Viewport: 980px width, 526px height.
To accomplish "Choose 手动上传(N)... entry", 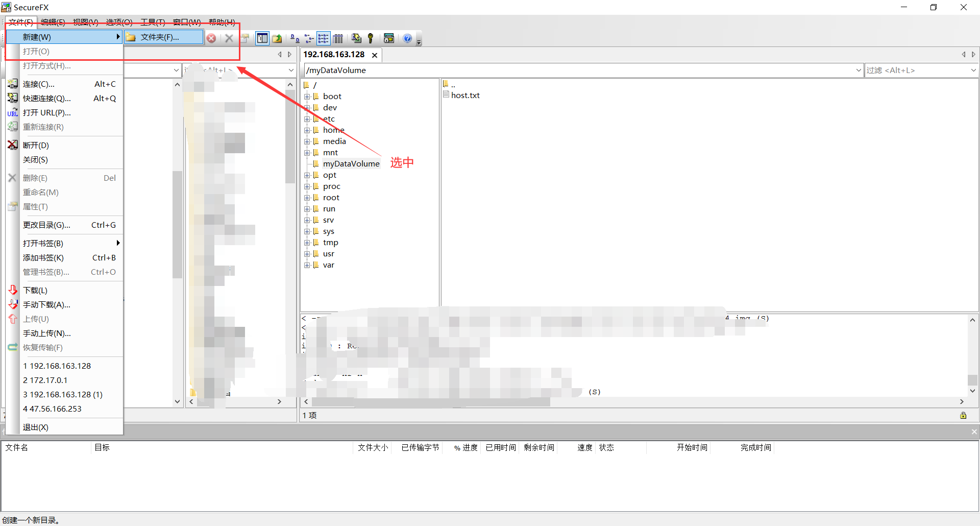I will click(x=64, y=333).
